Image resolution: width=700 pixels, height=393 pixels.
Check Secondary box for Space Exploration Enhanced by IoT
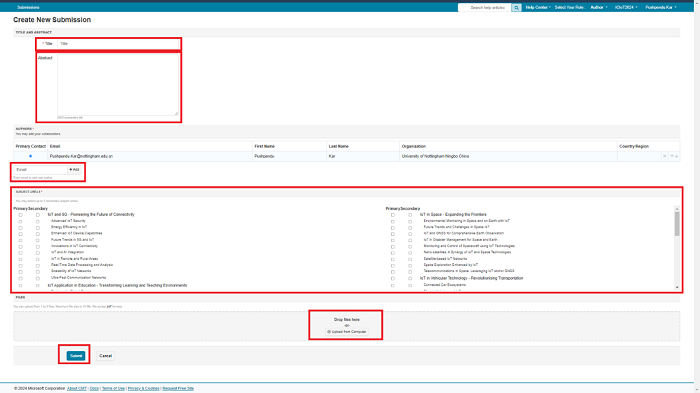tap(410, 265)
